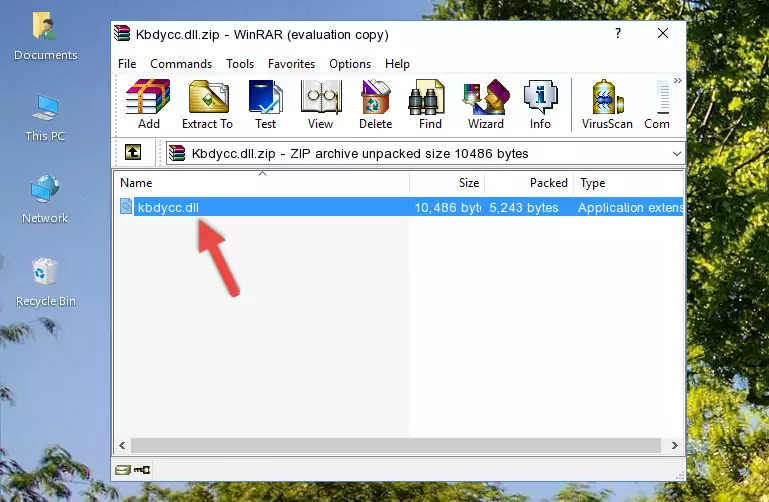
Task: Select the kbdycc.dll file row
Action: pos(400,207)
